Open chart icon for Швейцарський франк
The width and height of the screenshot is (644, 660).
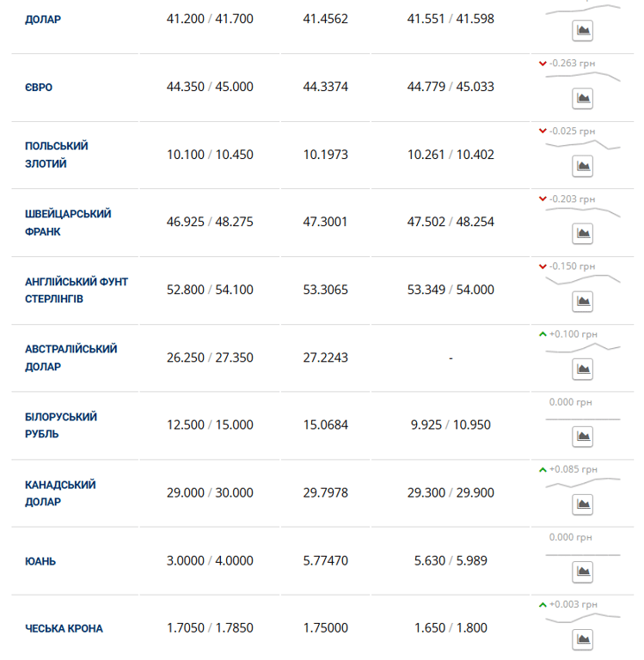[583, 234]
